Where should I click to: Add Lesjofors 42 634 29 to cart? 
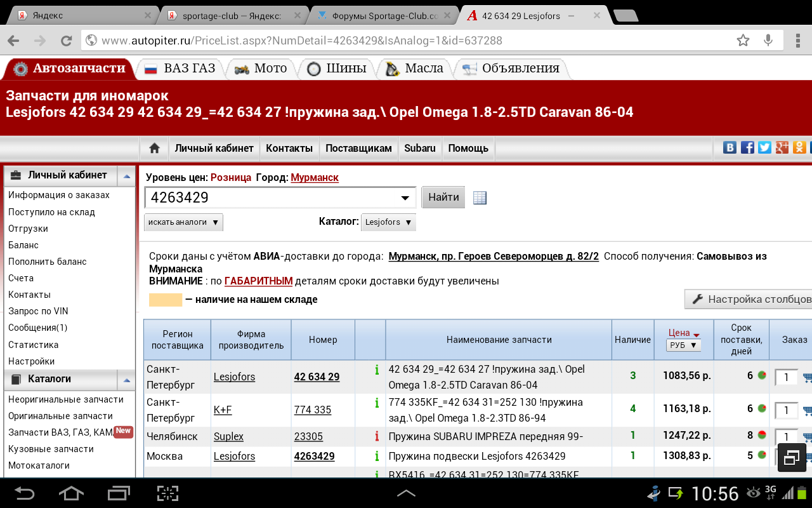[807, 377]
